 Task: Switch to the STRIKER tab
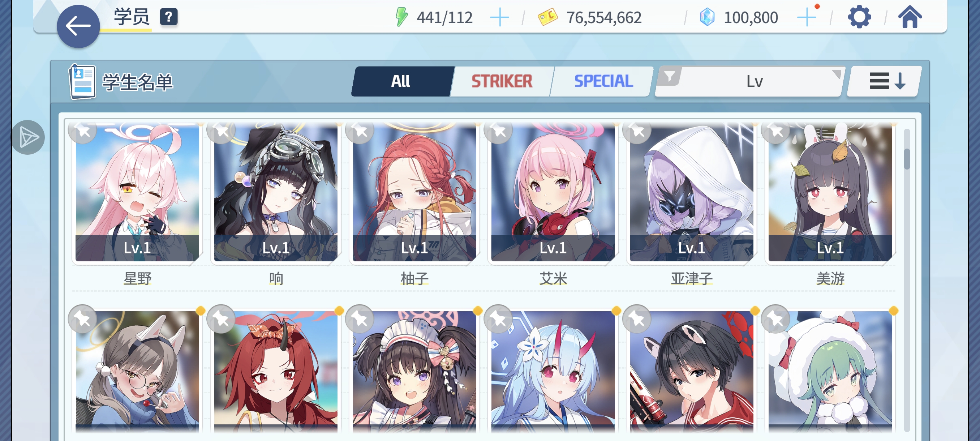(502, 81)
